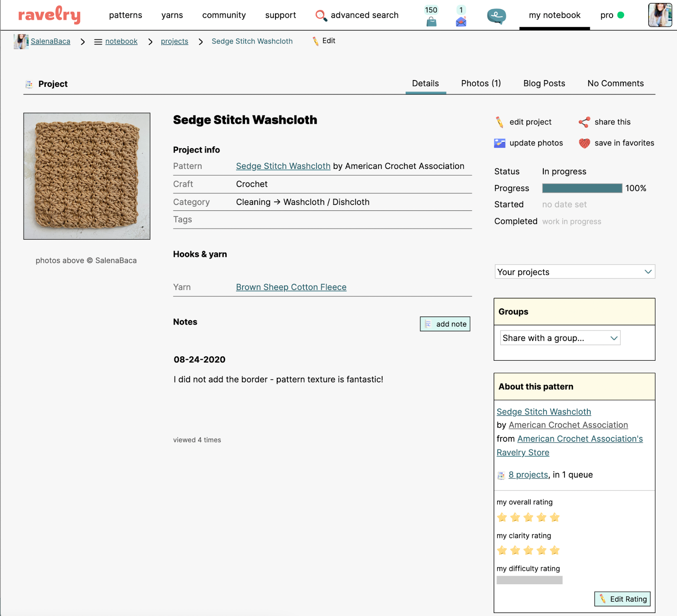Switch to the Details tab
The height and width of the screenshot is (616, 677).
[426, 83]
